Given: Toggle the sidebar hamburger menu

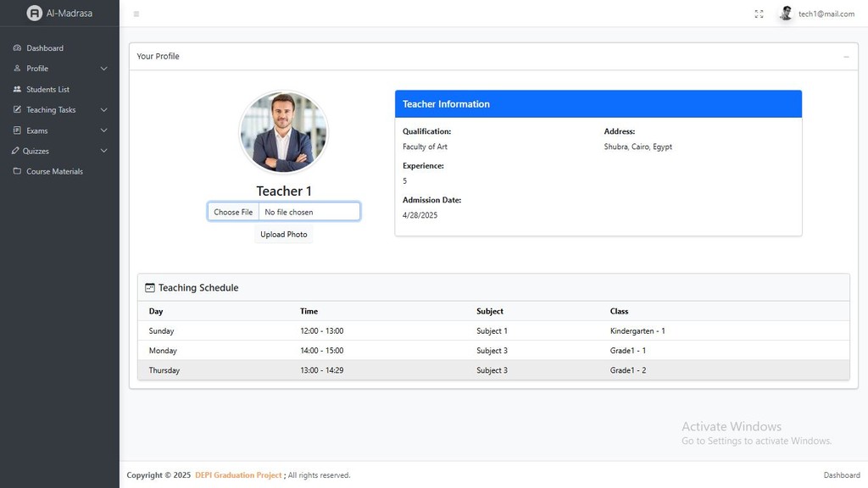Looking at the screenshot, I should click(x=136, y=14).
